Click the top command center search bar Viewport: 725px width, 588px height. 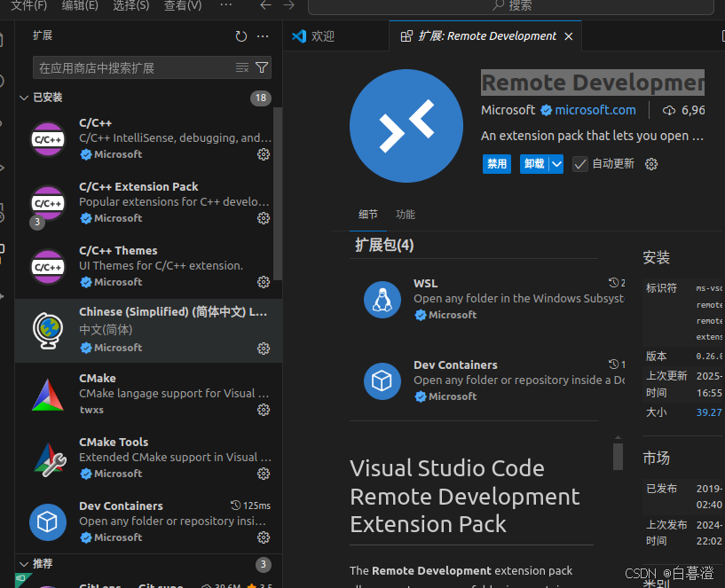[x=511, y=6]
